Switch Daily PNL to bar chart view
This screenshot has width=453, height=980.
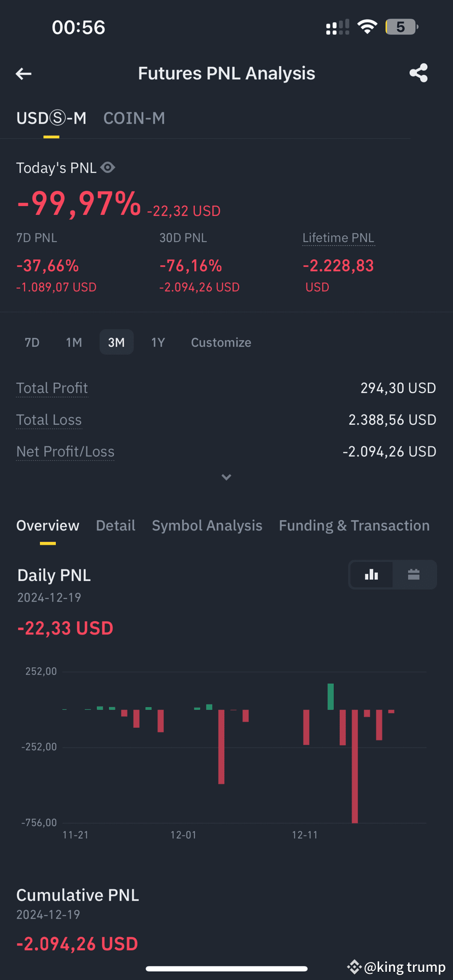tap(371, 574)
